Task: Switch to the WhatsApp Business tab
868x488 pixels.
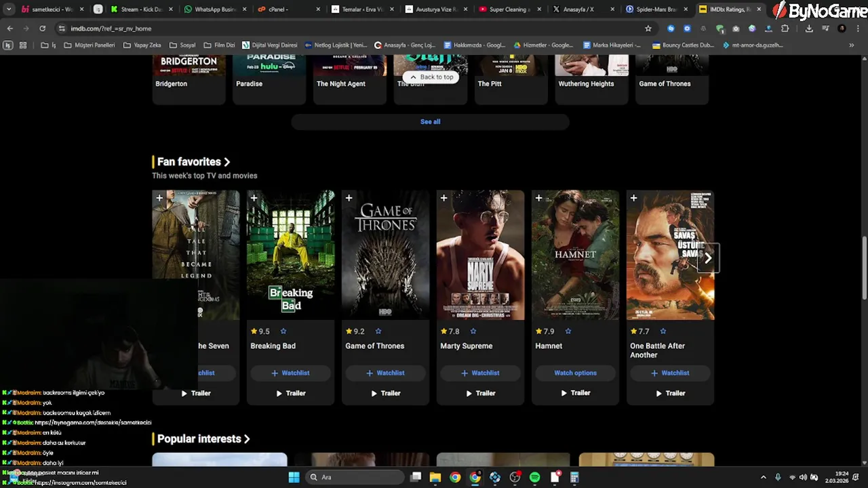Action: click(x=215, y=9)
